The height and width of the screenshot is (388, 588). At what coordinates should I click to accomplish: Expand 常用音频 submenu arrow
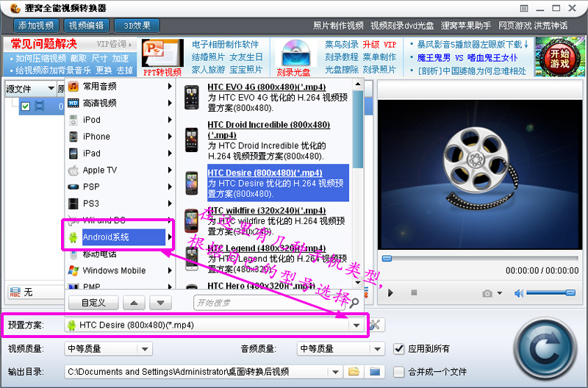[170, 87]
